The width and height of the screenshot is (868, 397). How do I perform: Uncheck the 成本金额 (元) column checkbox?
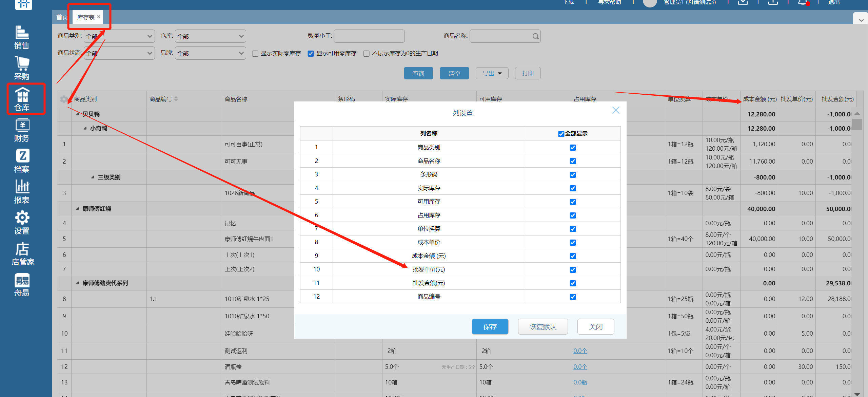pyautogui.click(x=573, y=256)
